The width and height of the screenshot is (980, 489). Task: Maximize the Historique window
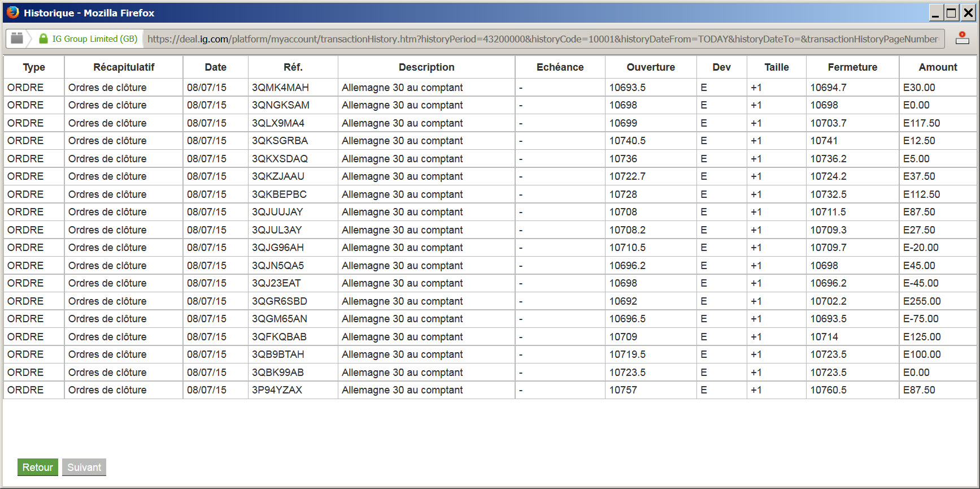pyautogui.click(x=952, y=13)
